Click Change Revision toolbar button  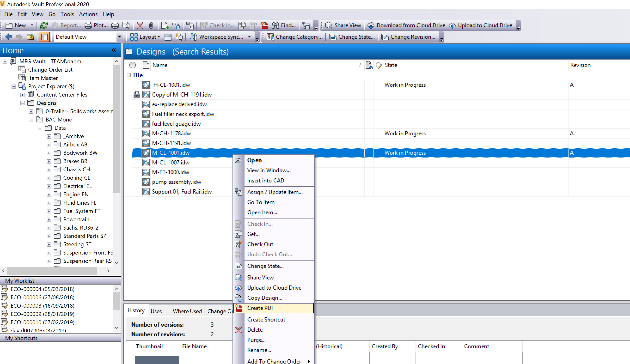pos(409,37)
